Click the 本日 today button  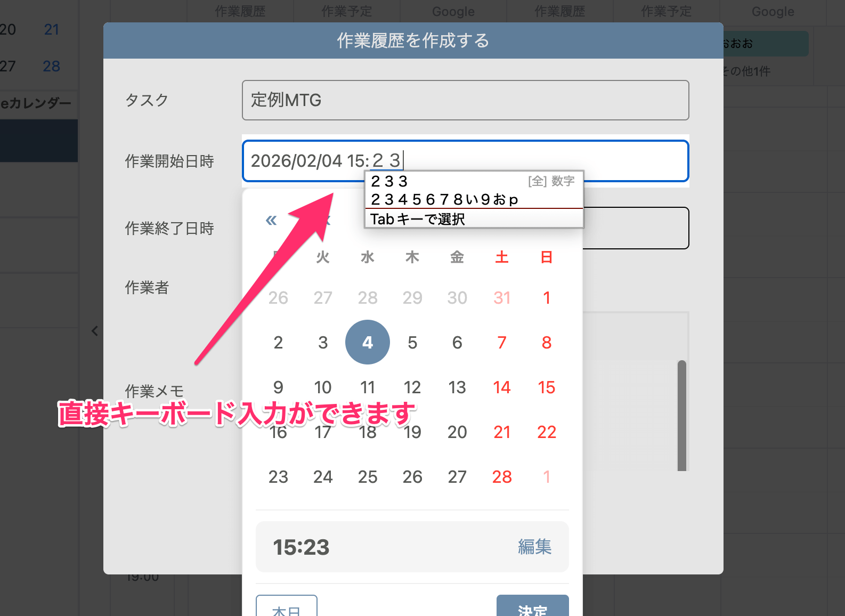[287, 609]
